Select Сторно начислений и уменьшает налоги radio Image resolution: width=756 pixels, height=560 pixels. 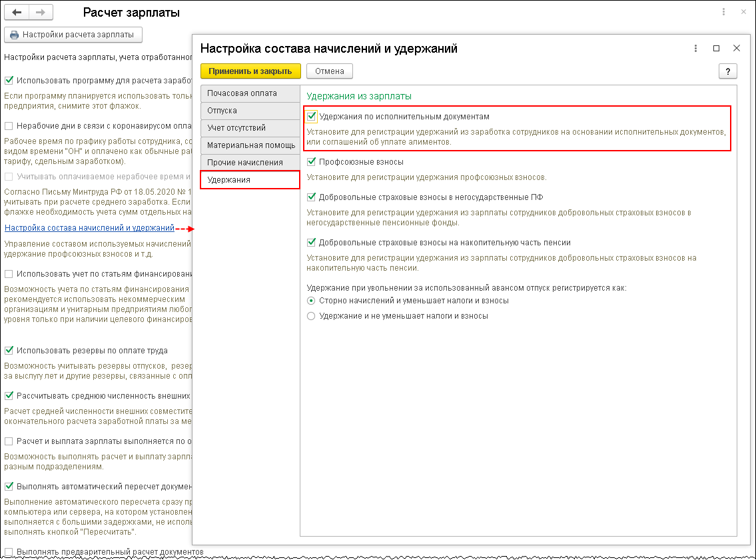click(311, 301)
